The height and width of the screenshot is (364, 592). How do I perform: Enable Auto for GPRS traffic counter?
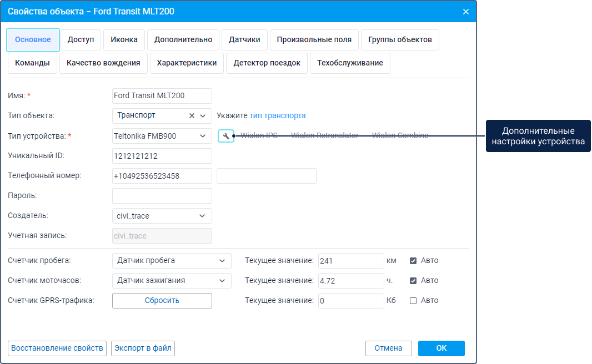pos(413,301)
